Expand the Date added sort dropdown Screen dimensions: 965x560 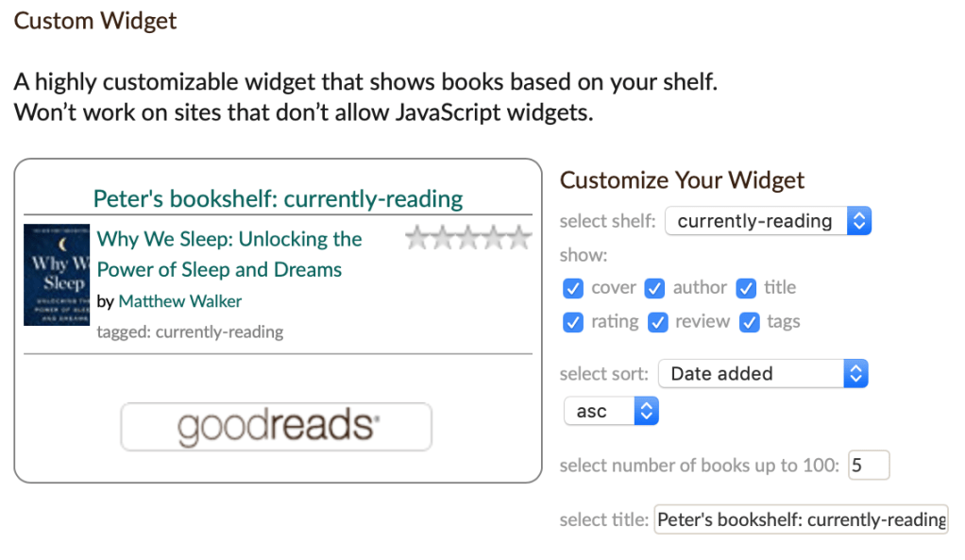(x=762, y=374)
